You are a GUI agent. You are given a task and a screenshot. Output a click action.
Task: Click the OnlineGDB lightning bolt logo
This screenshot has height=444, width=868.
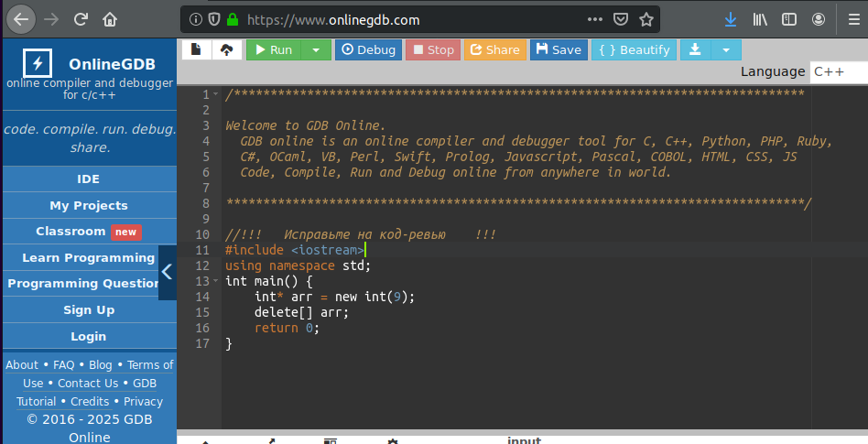pyautogui.click(x=38, y=63)
